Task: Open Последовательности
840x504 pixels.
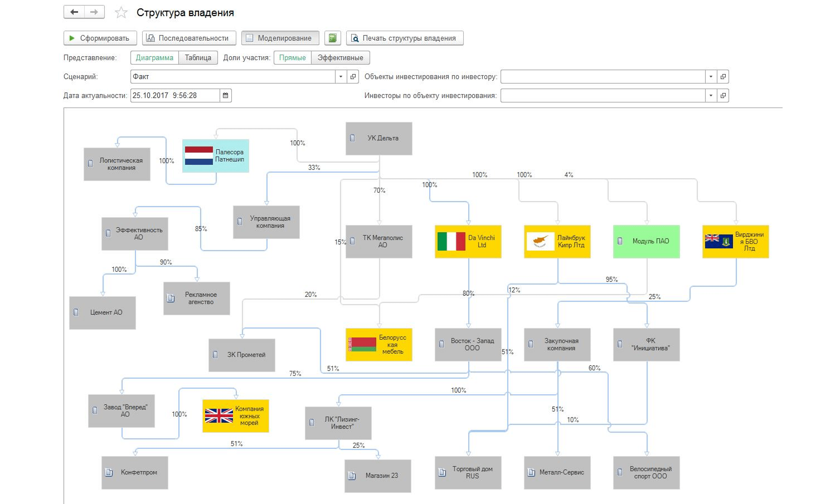Action: point(189,38)
